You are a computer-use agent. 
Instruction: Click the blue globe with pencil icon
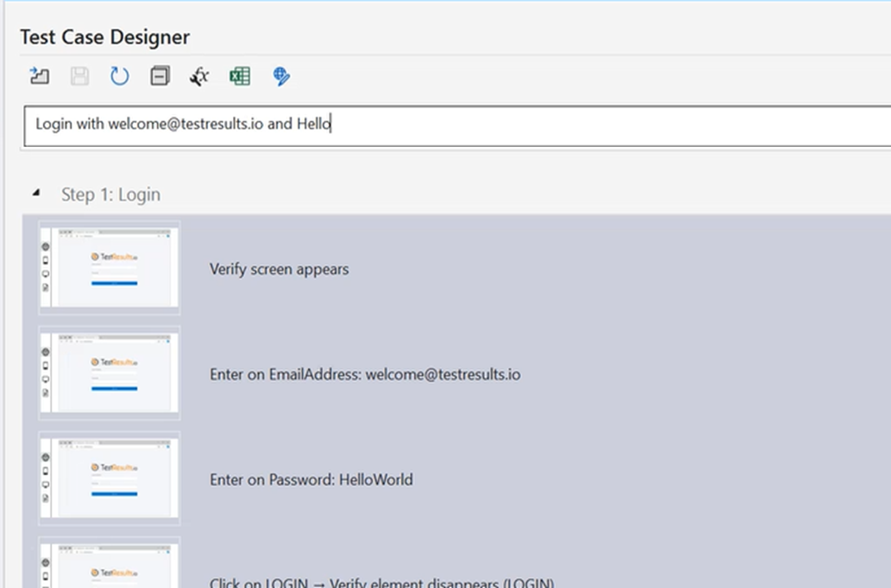click(281, 76)
